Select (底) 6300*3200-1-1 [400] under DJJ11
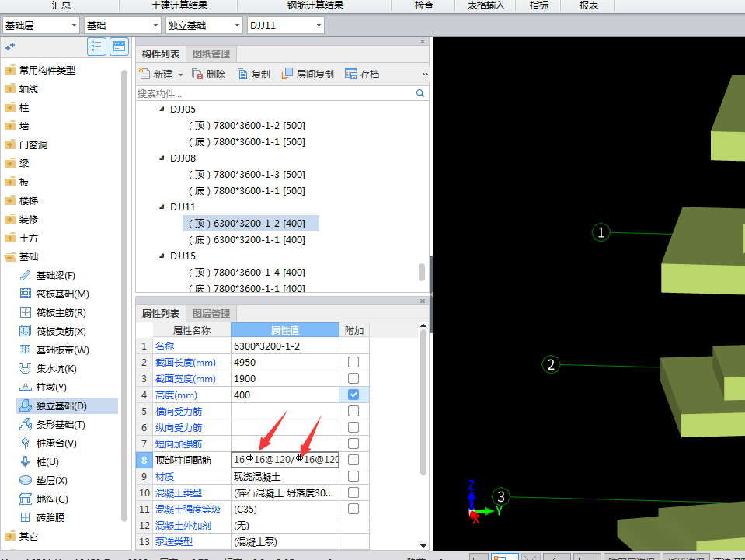This screenshot has width=745, height=560. [x=246, y=240]
